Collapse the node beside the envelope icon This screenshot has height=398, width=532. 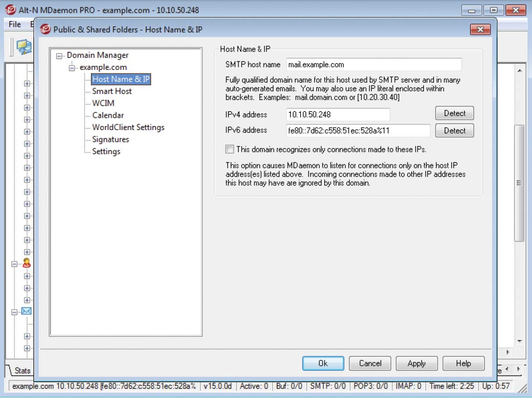[14, 311]
